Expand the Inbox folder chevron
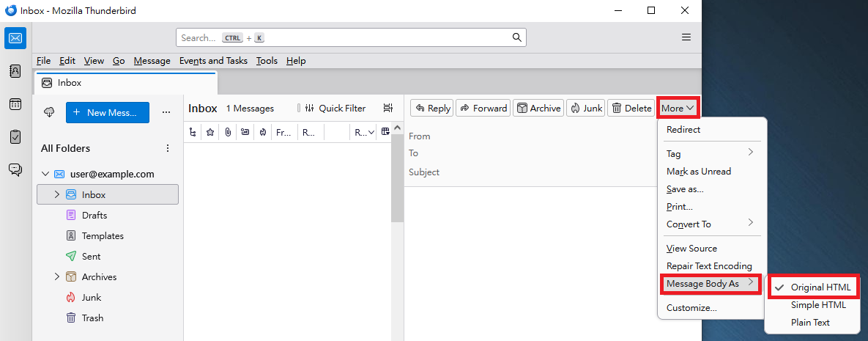This screenshot has height=341, width=868. 56,194
